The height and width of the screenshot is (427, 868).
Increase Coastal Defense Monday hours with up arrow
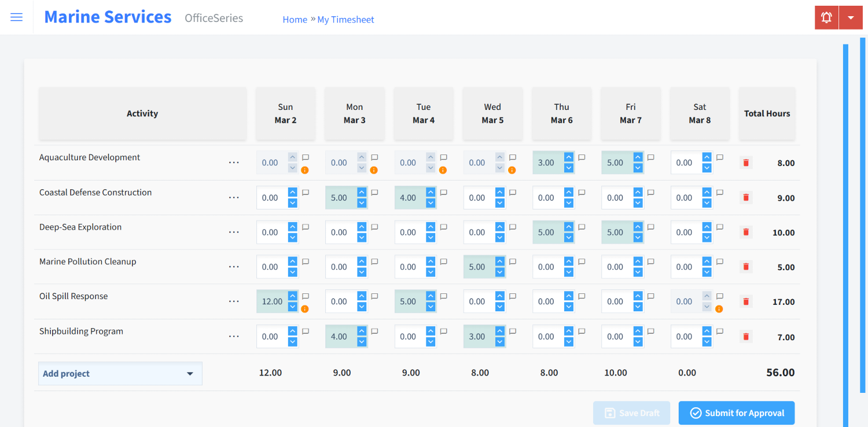pyautogui.click(x=362, y=193)
